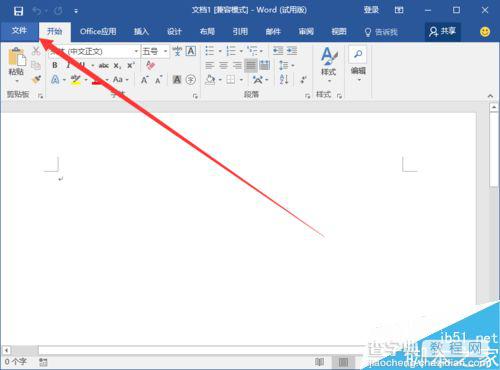Switch to the Office应用 tab
The height and width of the screenshot is (370, 500).
(x=98, y=32)
